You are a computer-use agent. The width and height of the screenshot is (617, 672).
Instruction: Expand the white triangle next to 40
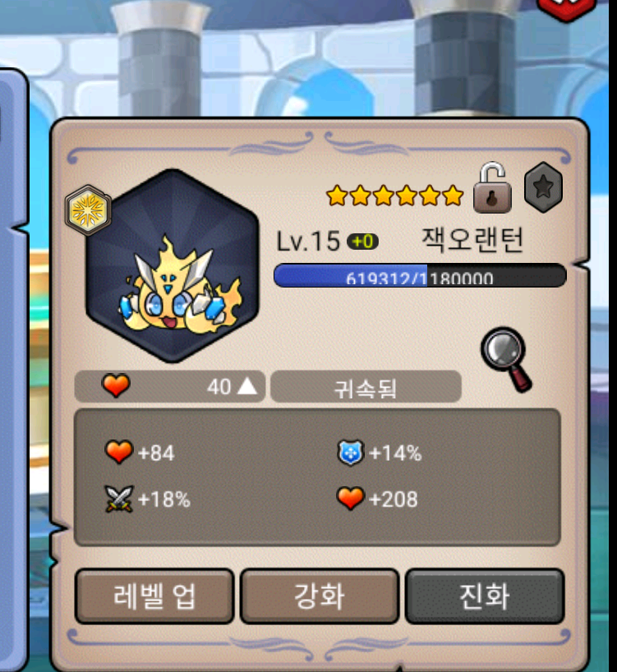pyautogui.click(x=247, y=387)
